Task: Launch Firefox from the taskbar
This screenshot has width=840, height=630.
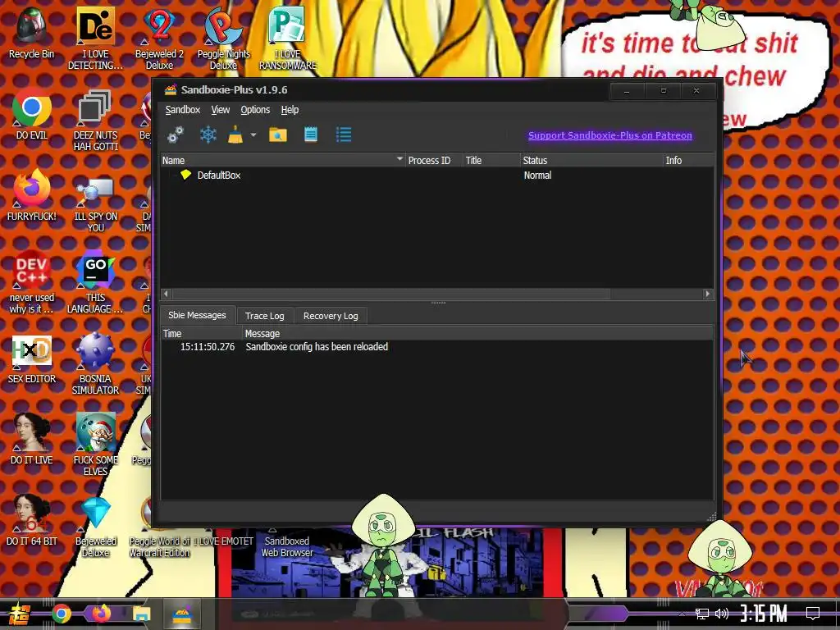Action: (100, 614)
